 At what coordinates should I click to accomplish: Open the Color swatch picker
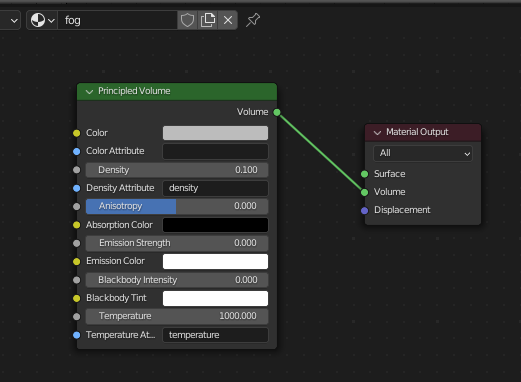pyautogui.click(x=215, y=133)
